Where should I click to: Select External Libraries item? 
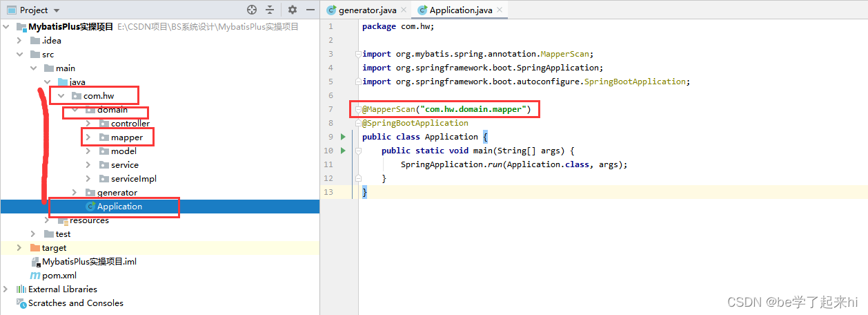63,289
